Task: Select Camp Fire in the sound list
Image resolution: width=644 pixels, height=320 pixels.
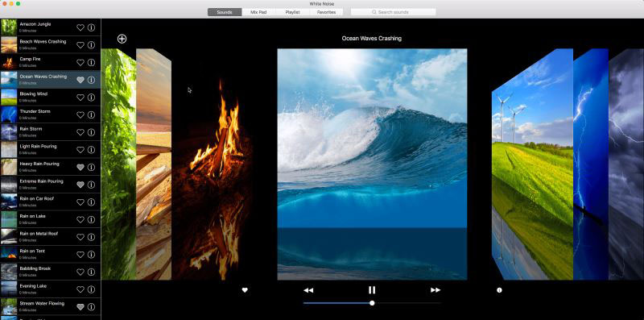Action: point(50,62)
